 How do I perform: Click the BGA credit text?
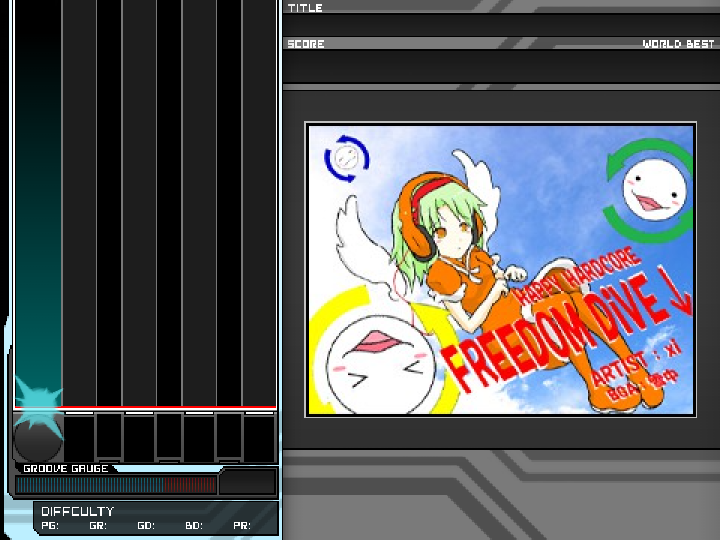tap(643, 388)
